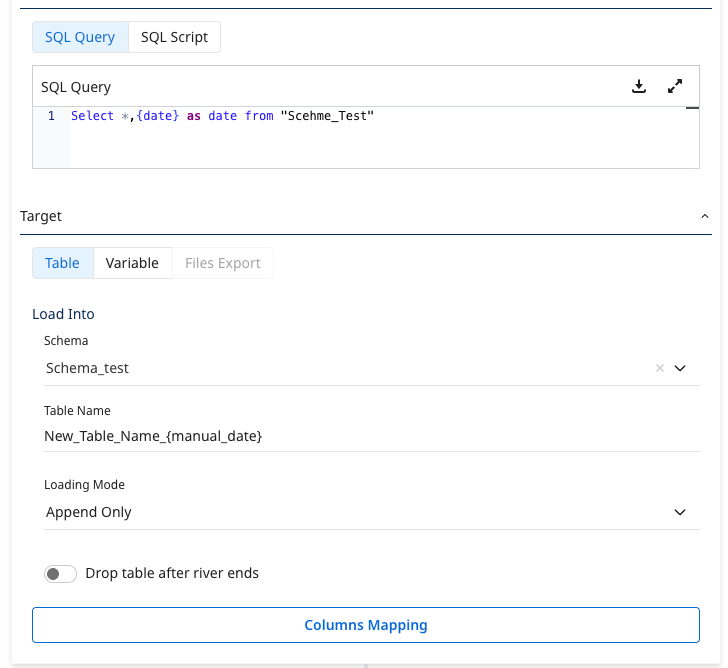728x668 pixels.
Task: Select the Files Export tab
Action: click(x=222, y=263)
